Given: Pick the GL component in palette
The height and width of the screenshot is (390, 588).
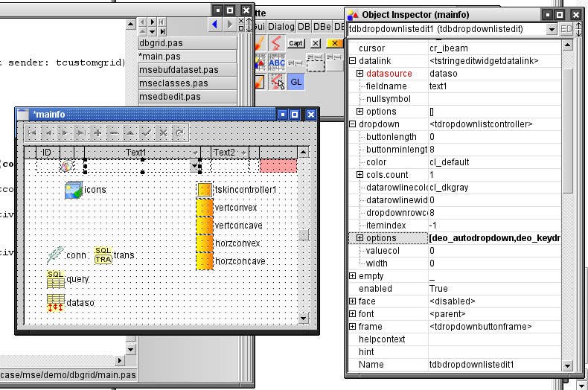Looking at the screenshot, I should coord(295,81).
